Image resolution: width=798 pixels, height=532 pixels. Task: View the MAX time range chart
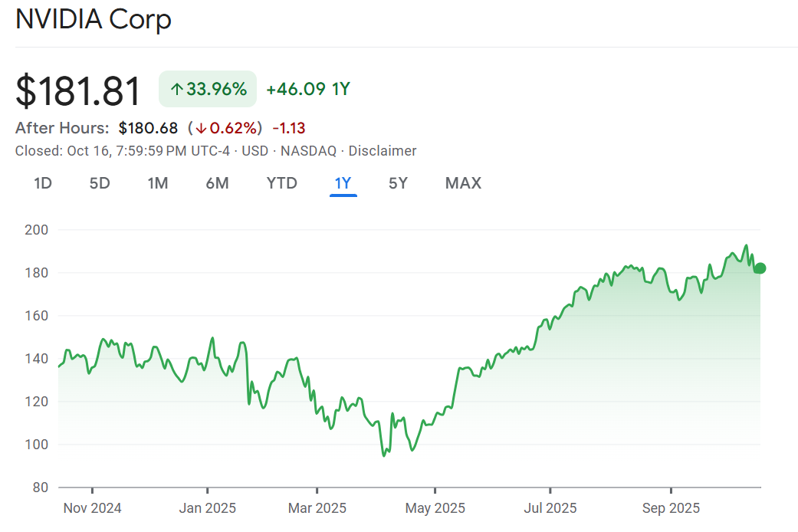coord(463,183)
